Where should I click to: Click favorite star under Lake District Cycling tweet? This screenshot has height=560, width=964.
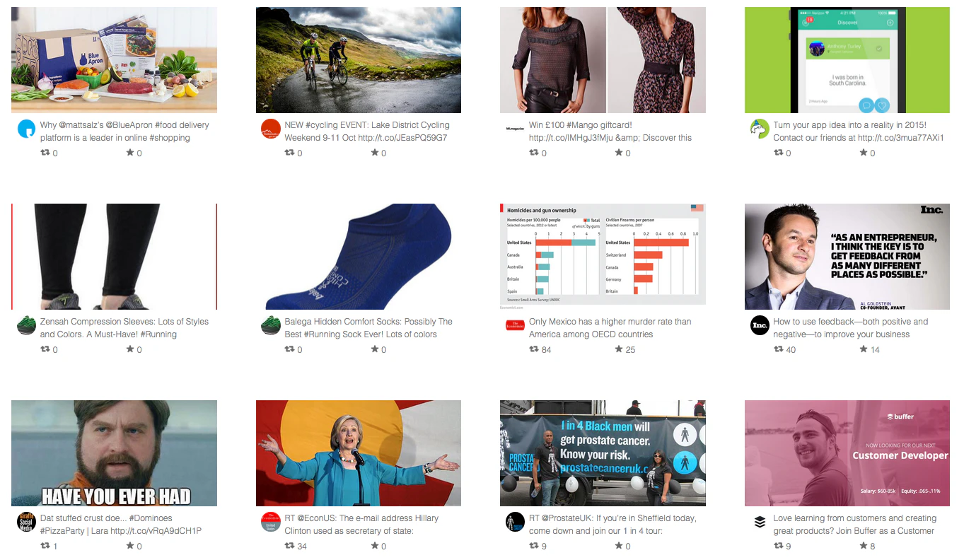(x=374, y=153)
